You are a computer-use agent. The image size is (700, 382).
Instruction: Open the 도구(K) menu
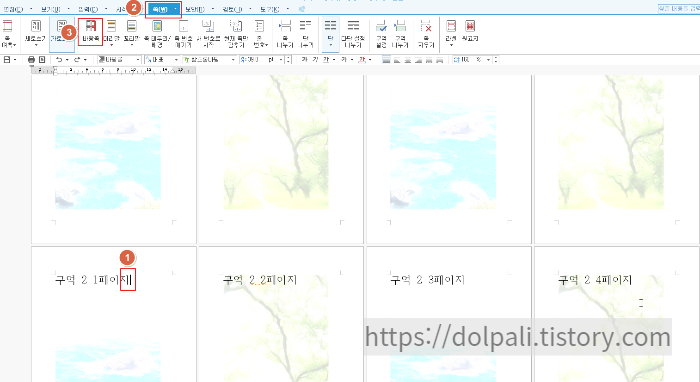[270, 9]
